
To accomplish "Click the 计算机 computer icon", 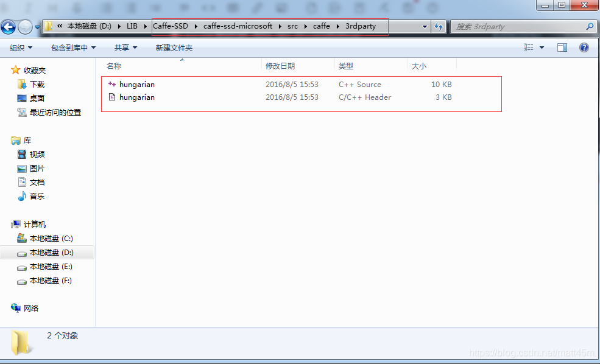I will [x=16, y=225].
